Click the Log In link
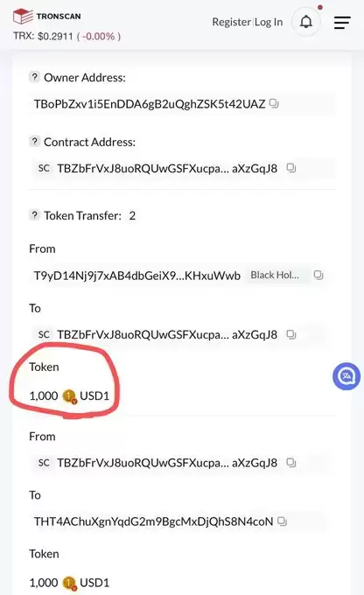 coord(269,22)
